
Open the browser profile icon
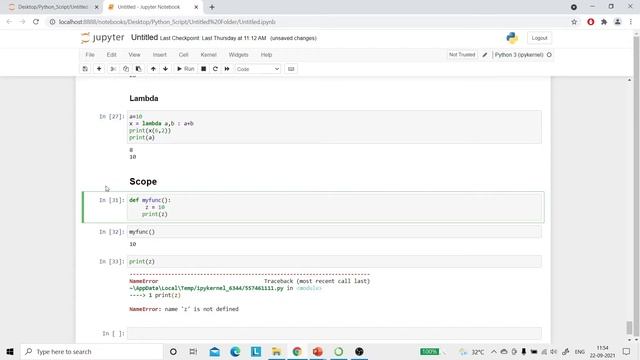(618, 22)
